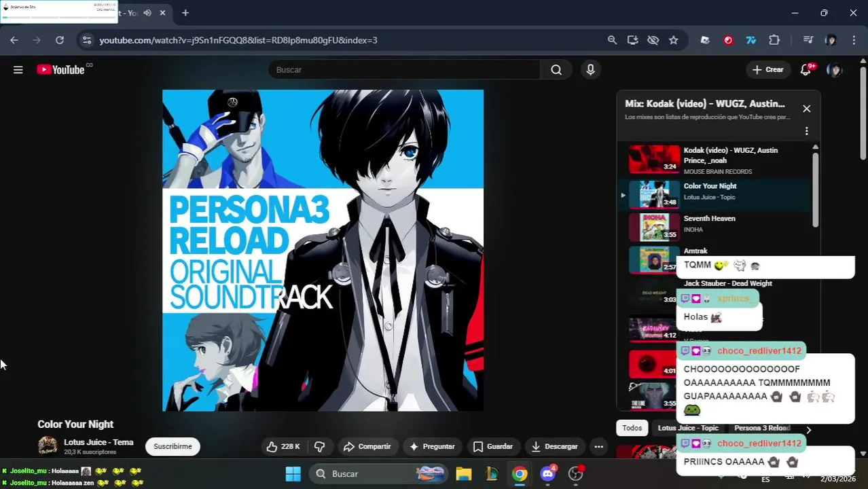Show more filter chips with the arrow
The width and height of the screenshot is (868, 489).
(x=808, y=429)
